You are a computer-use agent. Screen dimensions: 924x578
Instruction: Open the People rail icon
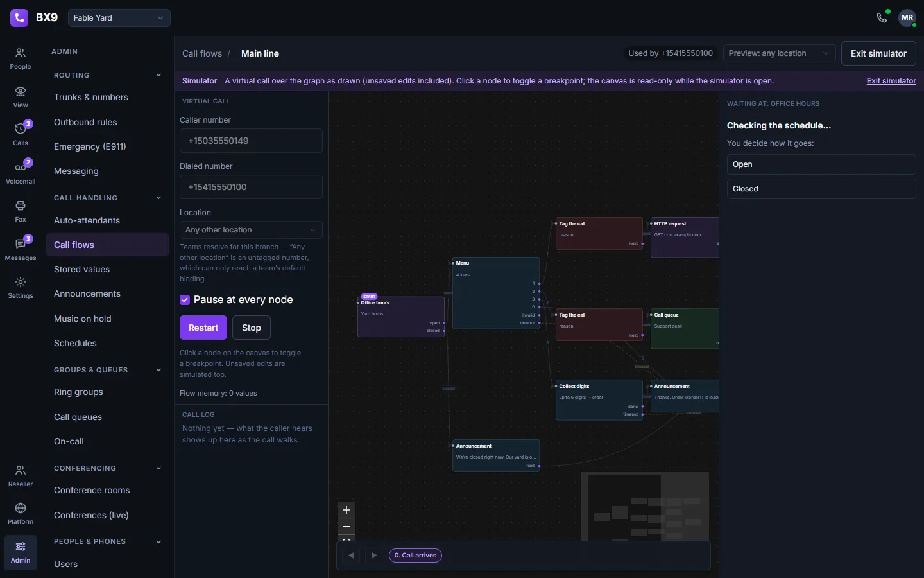(21, 58)
